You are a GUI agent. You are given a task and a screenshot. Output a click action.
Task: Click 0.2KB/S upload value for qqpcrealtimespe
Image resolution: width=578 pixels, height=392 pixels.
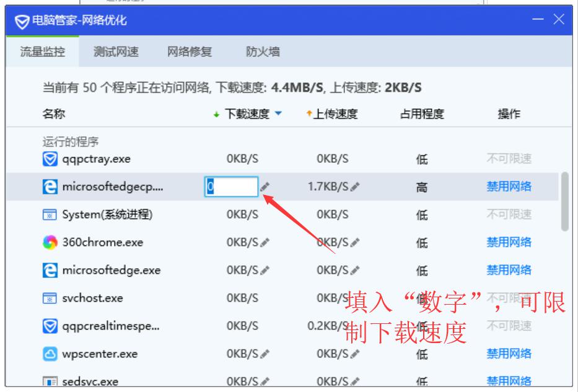coord(328,326)
